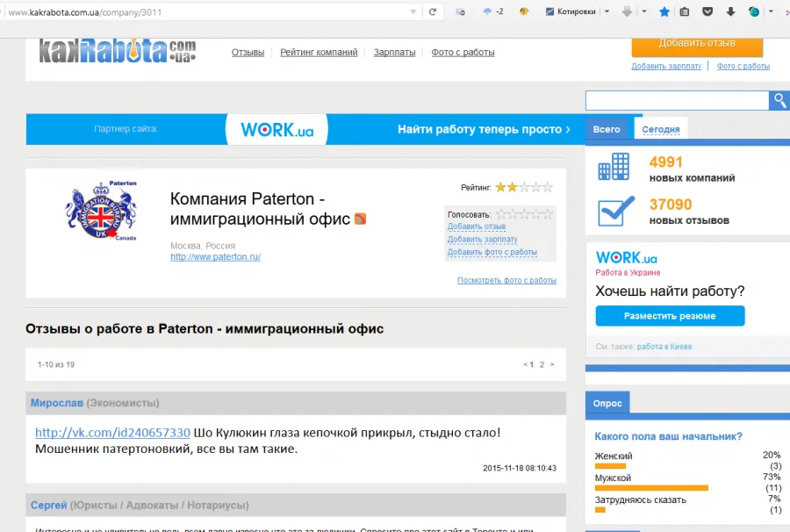Open the Фото с работы menu link
The width and height of the screenshot is (790, 532).
[x=463, y=53]
